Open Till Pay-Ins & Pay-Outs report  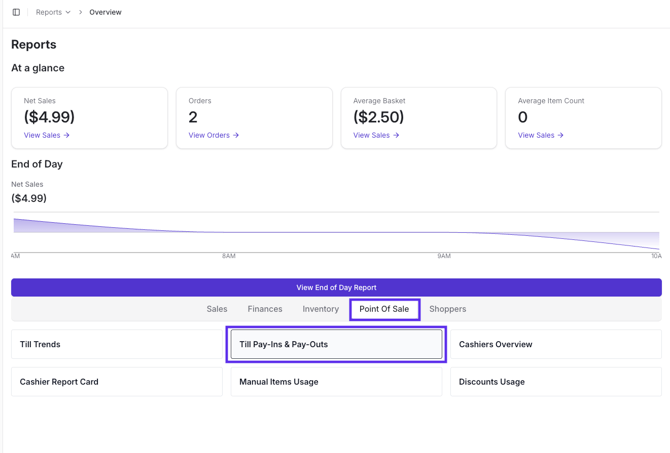(336, 344)
